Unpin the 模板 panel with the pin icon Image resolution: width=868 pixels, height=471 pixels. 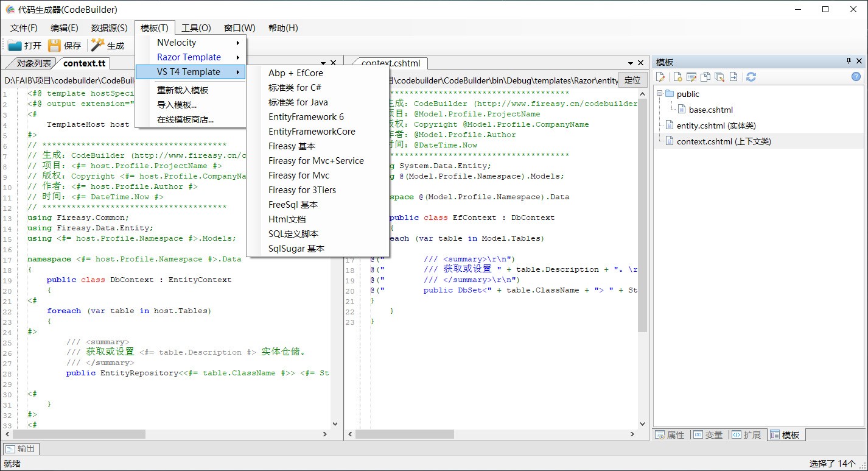(849, 61)
